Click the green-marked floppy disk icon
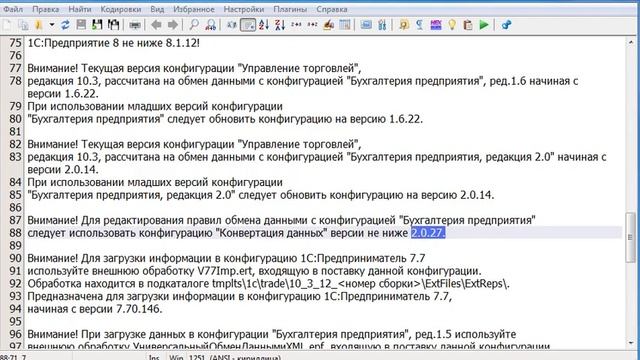 97,25
